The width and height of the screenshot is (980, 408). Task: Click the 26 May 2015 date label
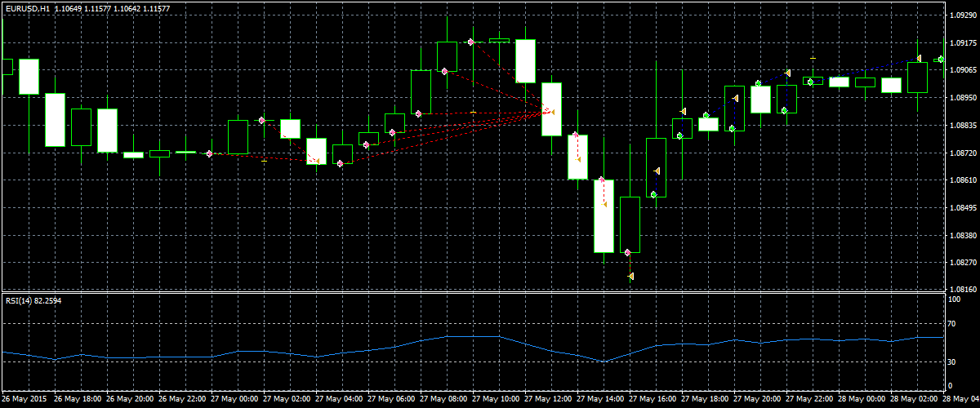point(24,400)
